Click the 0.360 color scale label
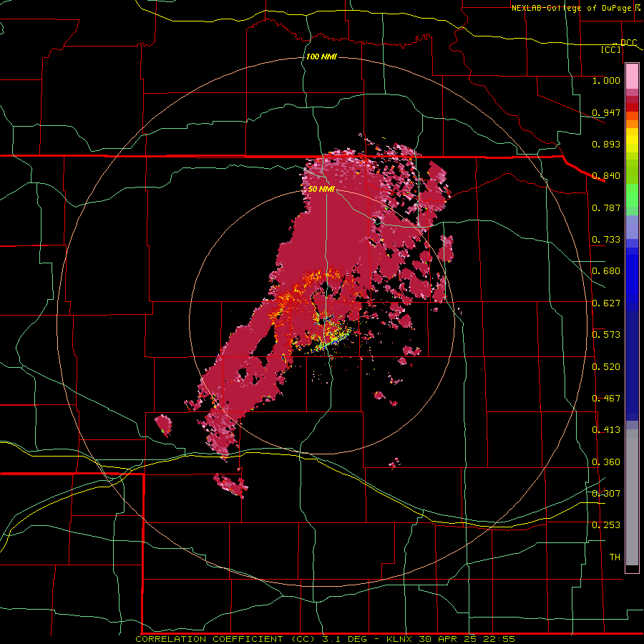Image resolution: width=644 pixels, height=644 pixels. 606,462
